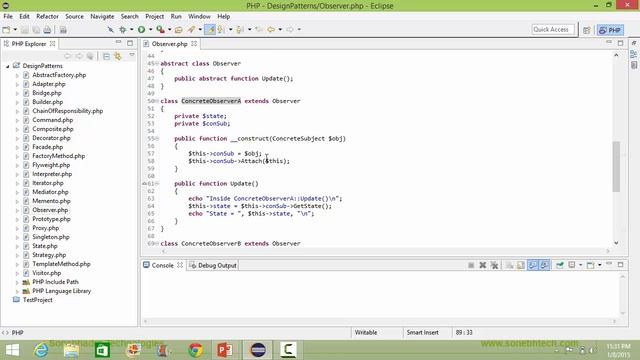Screen dimensions: 640x360
Task: Select the PHP perspective button
Action: (610, 30)
